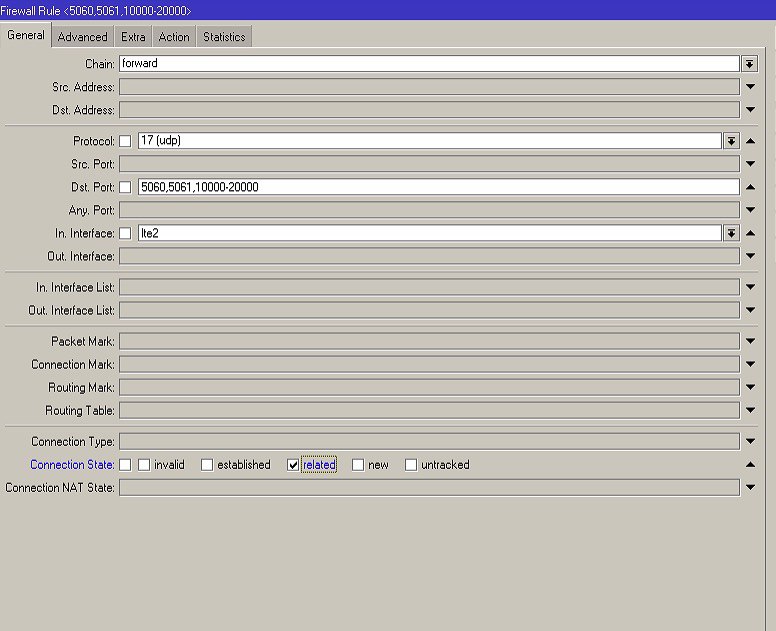Toggle the Protocol invert checkbox

[125, 141]
